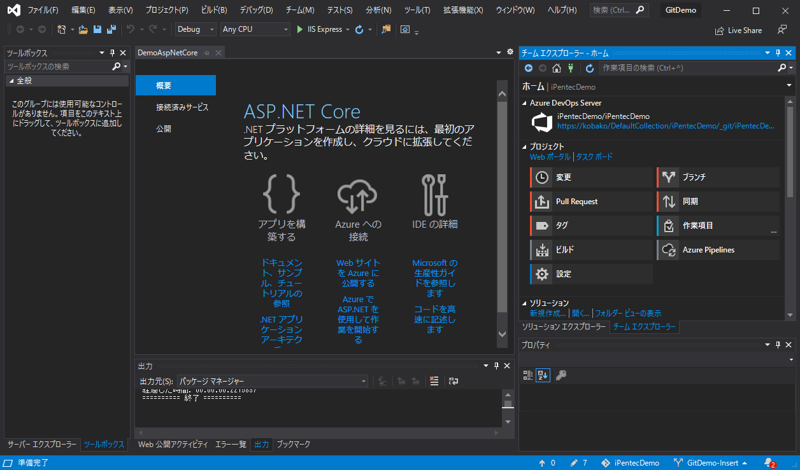Collapse the プロジェクト section
The width and height of the screenshot is (800, 470).
point(524,146)
